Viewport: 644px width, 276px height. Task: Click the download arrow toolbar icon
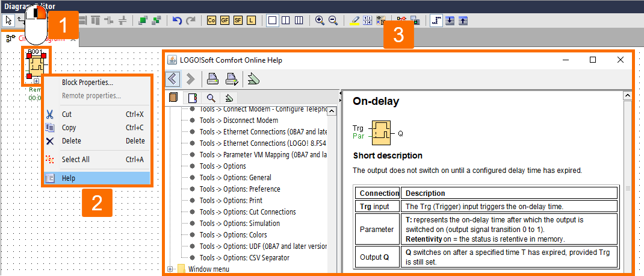coord(450,20)
